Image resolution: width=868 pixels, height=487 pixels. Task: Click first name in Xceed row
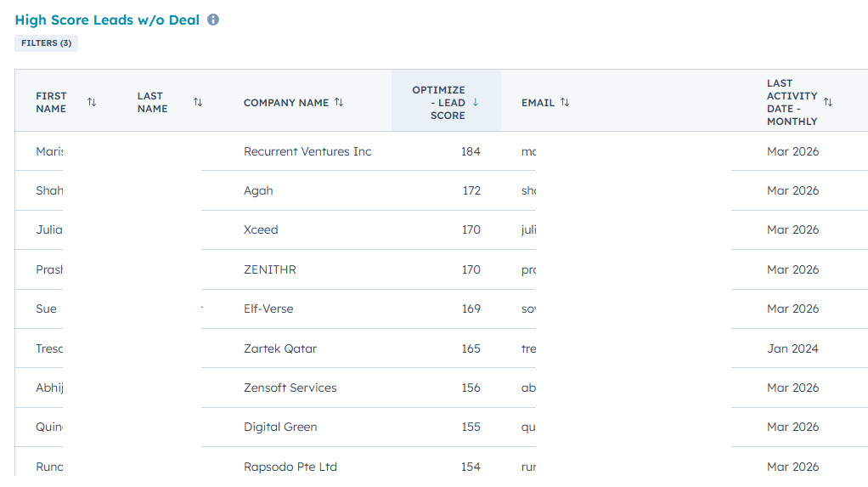click(49, 230)
